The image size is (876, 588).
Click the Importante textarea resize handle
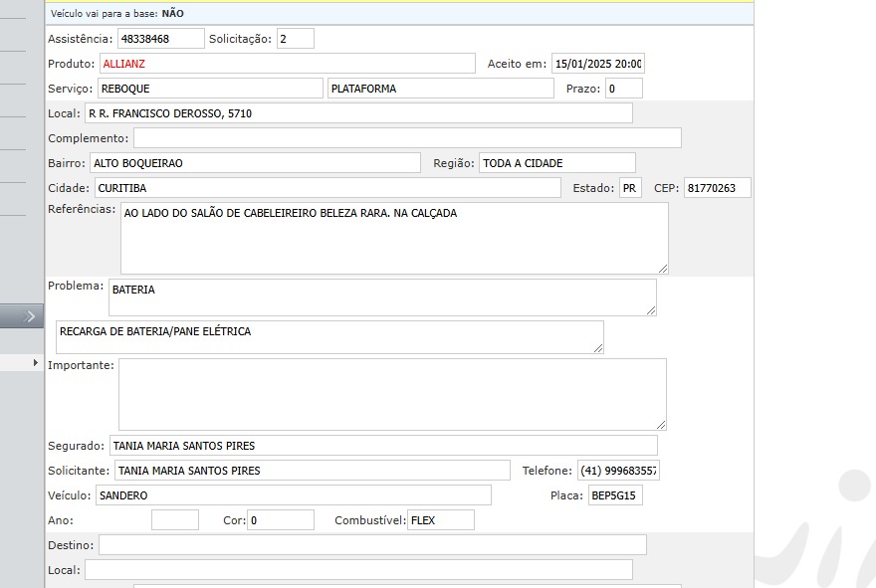click(x=661, y=425)
